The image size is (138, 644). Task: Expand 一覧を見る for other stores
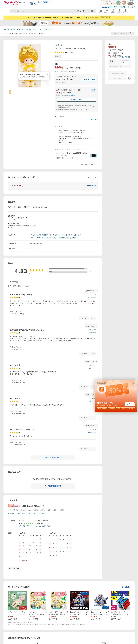click(91, 186)
